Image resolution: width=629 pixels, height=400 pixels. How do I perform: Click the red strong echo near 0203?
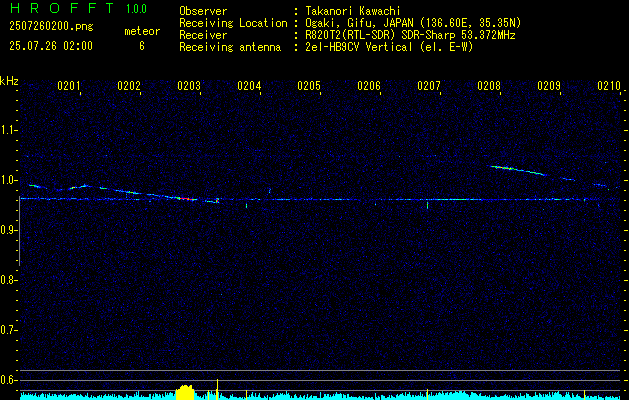click(185, 198)
